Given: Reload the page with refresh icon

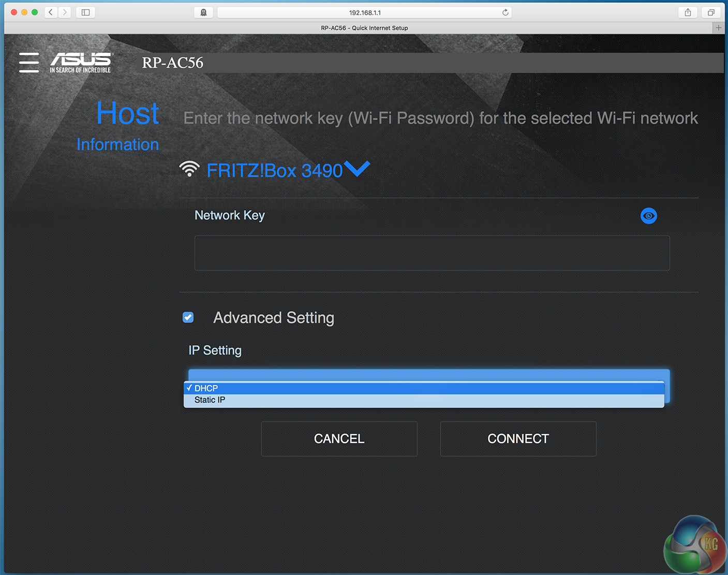Looking at the screenshot, I should [506, 12].
